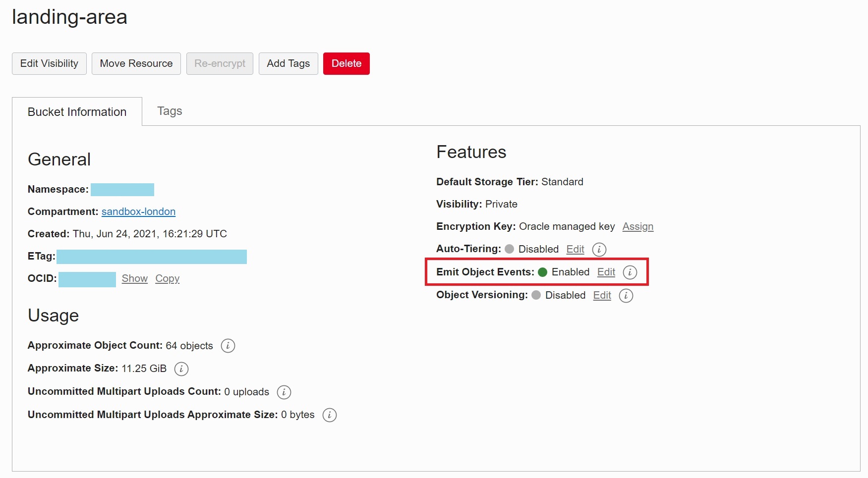
Task: Click info icon next to Approximate Object Count
Action: 228,346
